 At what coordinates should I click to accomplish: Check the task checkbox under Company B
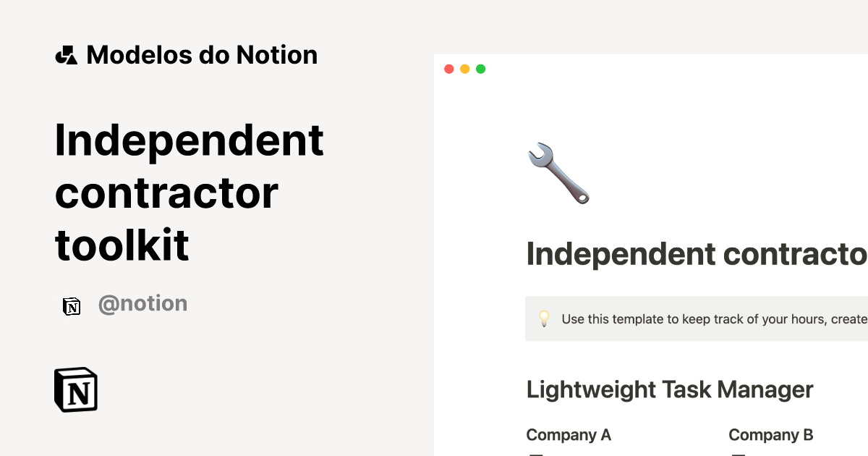coord(739,454)
